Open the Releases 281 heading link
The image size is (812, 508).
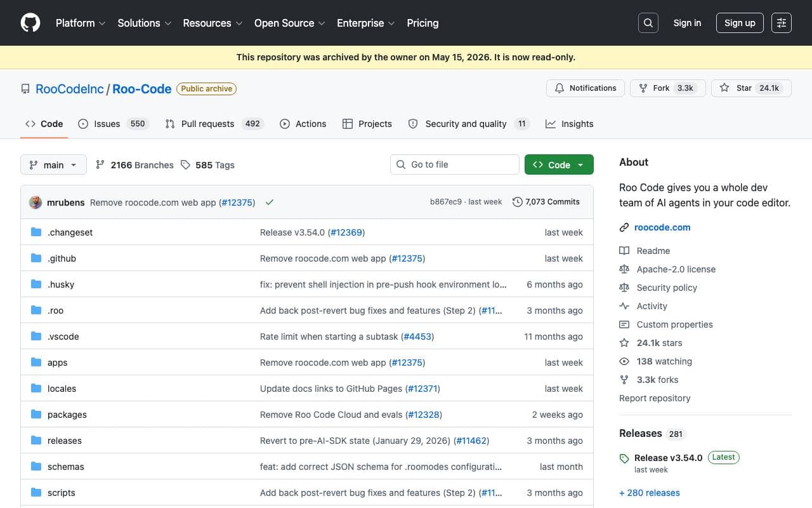[x=652, y=434]
